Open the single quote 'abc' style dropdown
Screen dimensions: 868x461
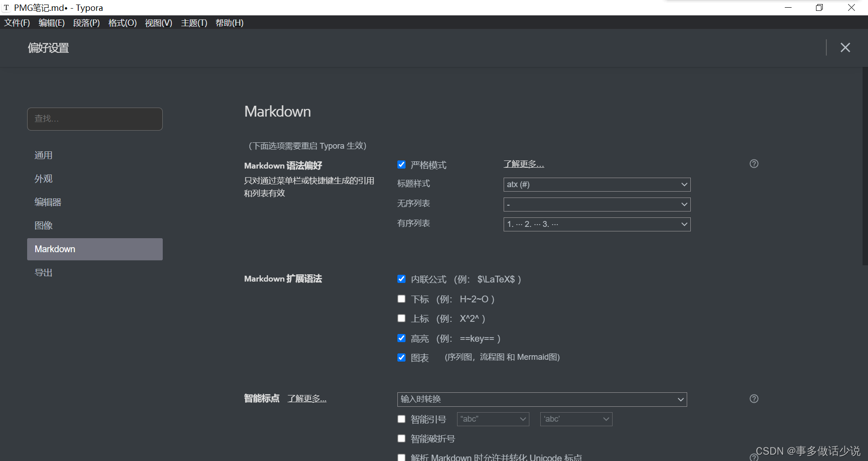click(x=576, y=419)
